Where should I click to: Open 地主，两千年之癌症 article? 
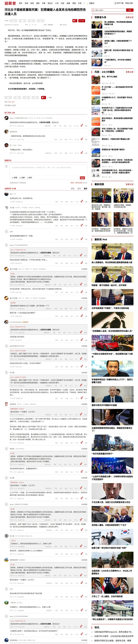pyautogui.click(x=109, y=77)
